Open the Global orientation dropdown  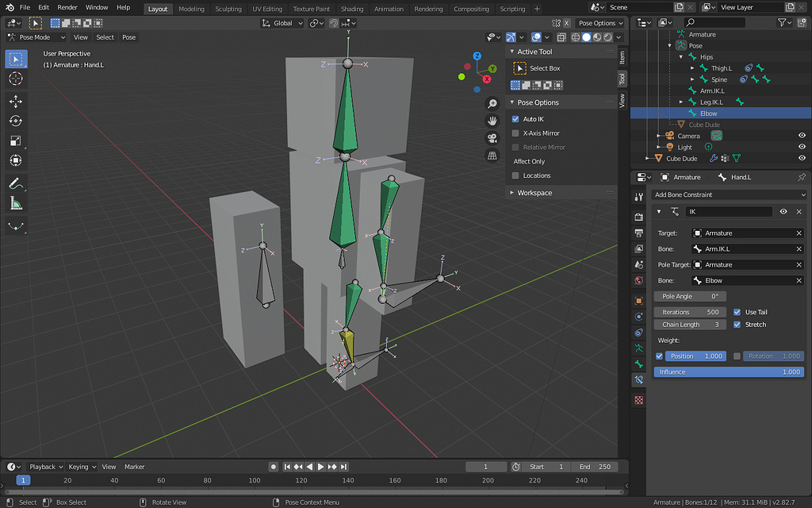click(282, 23)
